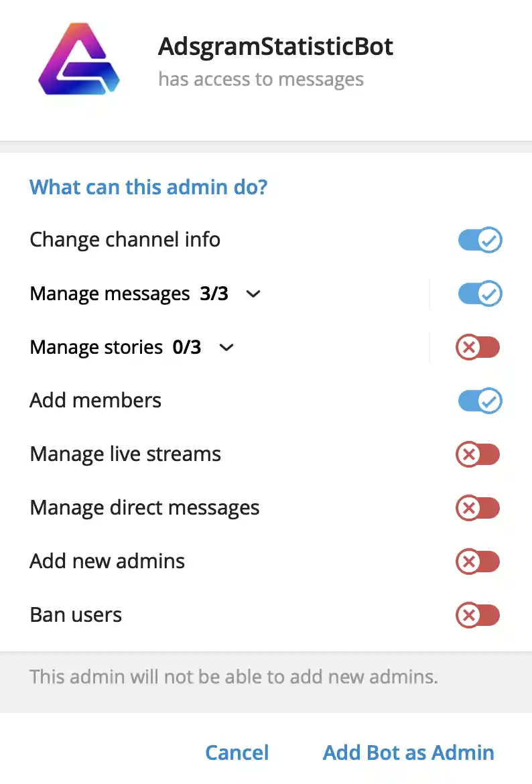Click the 'Ban users' label
Screen dimensions: 532x784
[x=76, y=615]
